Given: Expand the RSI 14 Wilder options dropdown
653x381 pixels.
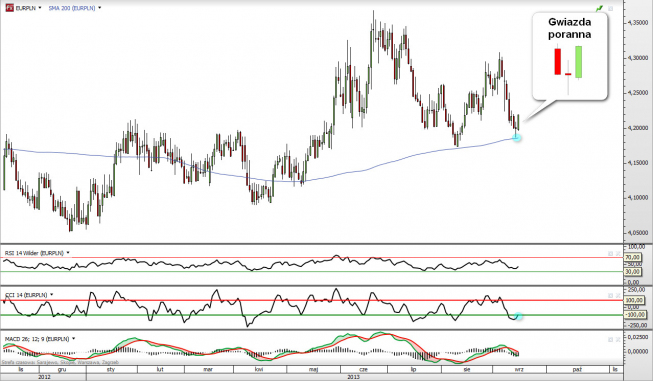Looking at the screenshot, I should click(68, 253).
